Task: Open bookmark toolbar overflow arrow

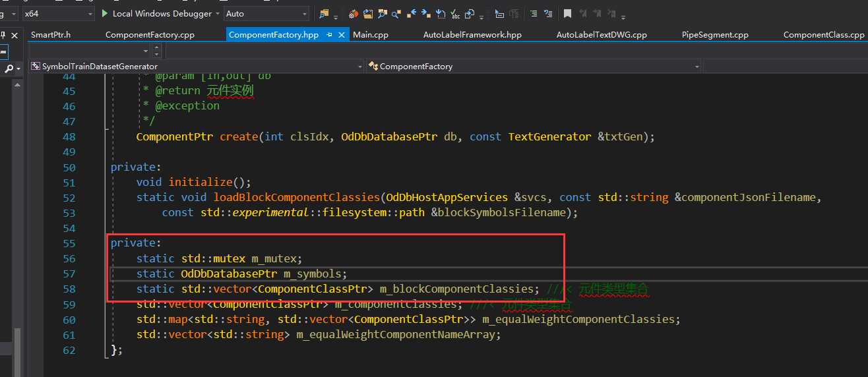Action: [623, 16]
